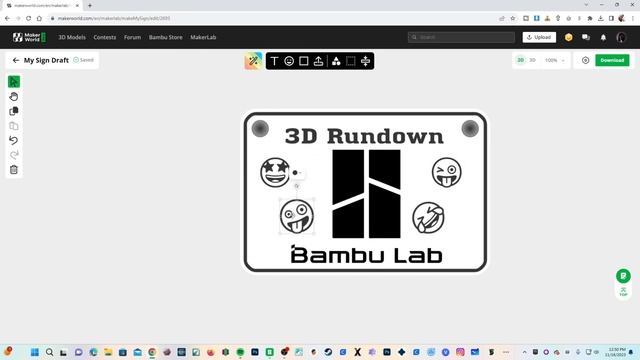Select the star-eyes emoji on sign
This screenshot has height=360, width=640.
click(275, 172)
